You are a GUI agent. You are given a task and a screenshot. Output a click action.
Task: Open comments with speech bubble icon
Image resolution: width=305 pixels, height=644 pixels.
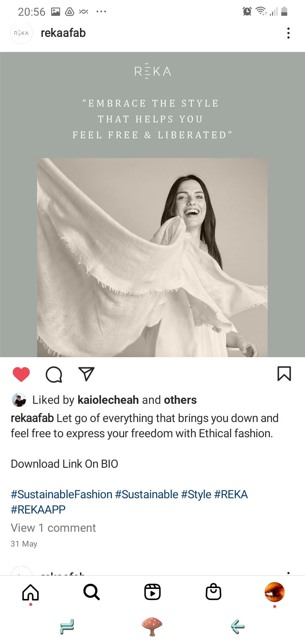tap(54, 374)
